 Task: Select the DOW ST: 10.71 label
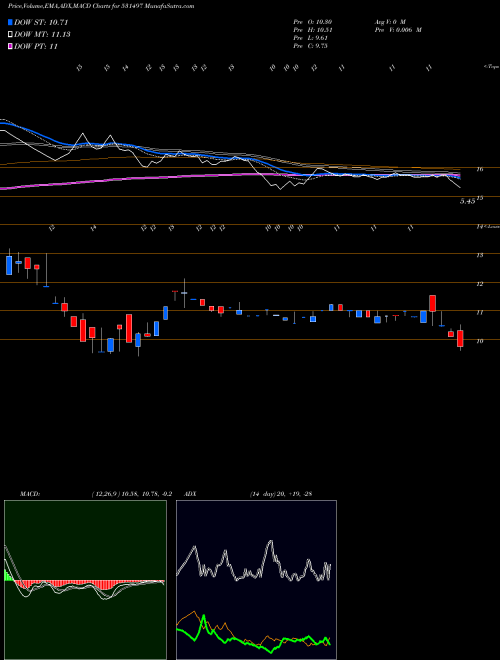pyautogui.click(x=41, y=22)
